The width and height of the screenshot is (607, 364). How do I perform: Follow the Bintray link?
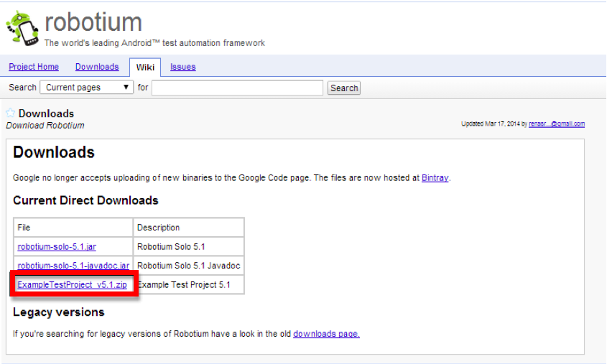click(435, 178)
